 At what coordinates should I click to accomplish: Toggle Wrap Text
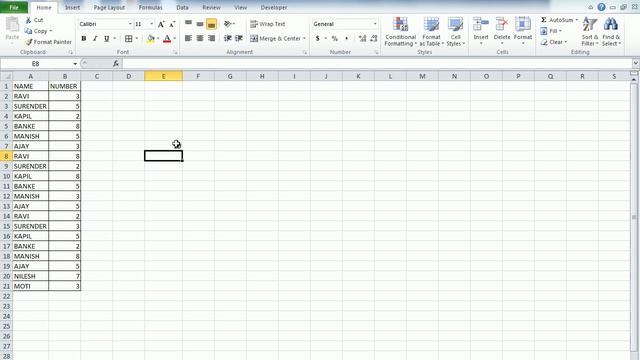pos(267,24)
